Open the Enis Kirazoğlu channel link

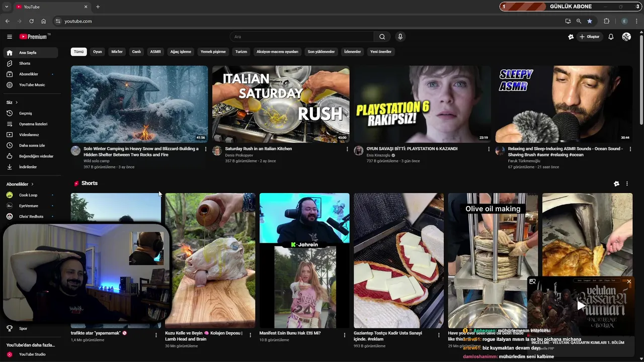coord(378,155)
